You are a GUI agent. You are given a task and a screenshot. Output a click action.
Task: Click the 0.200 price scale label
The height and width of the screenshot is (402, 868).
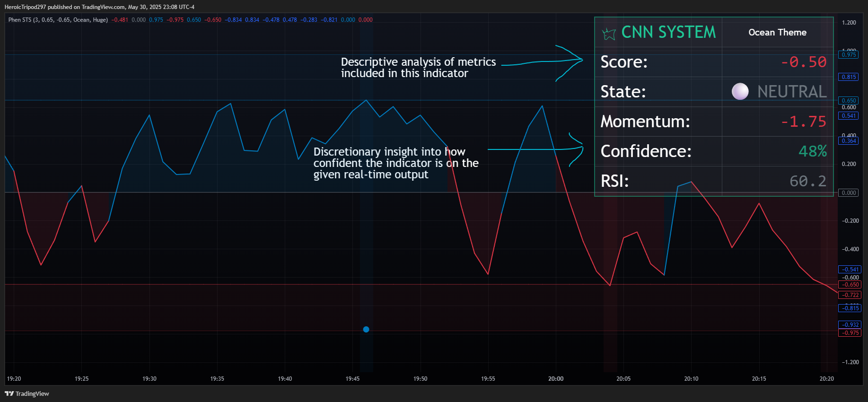pos(849,164)
